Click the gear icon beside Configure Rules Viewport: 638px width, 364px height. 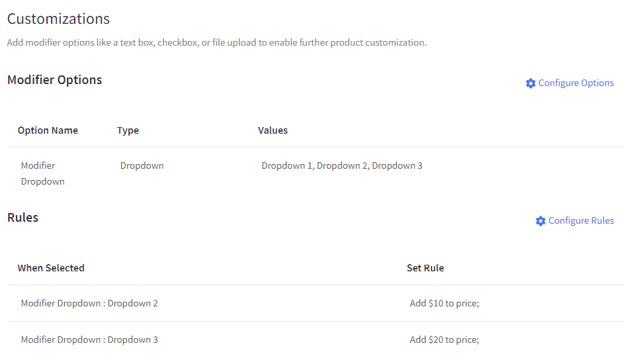pyautogui.click(x=541, y=221)
